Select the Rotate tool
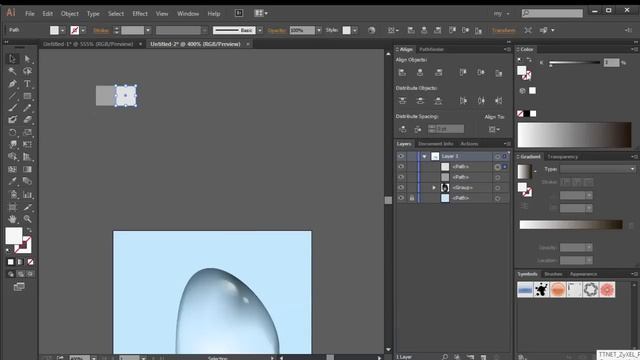 [x=12, y=132]
